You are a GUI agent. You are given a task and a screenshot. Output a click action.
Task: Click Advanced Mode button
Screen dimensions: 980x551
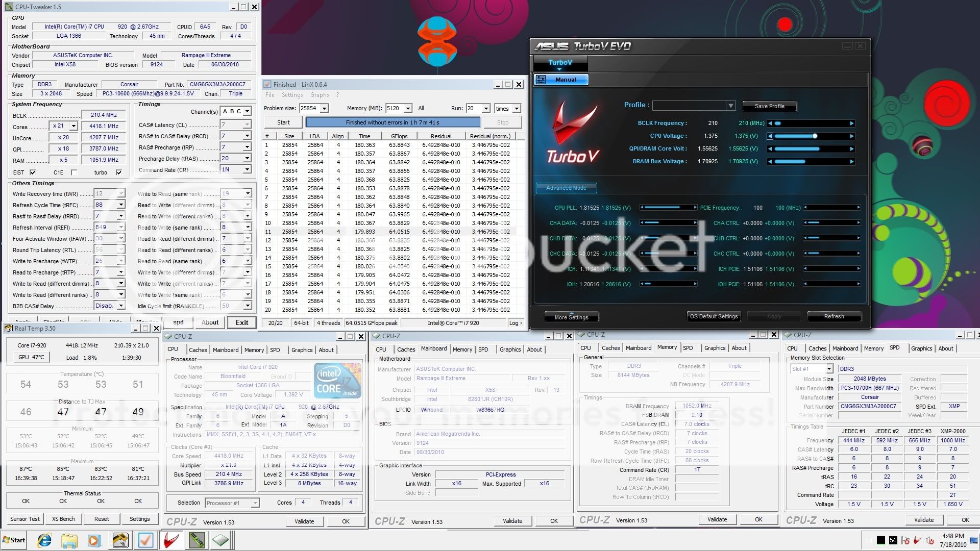pyautogui.click(x=566, y=188)
